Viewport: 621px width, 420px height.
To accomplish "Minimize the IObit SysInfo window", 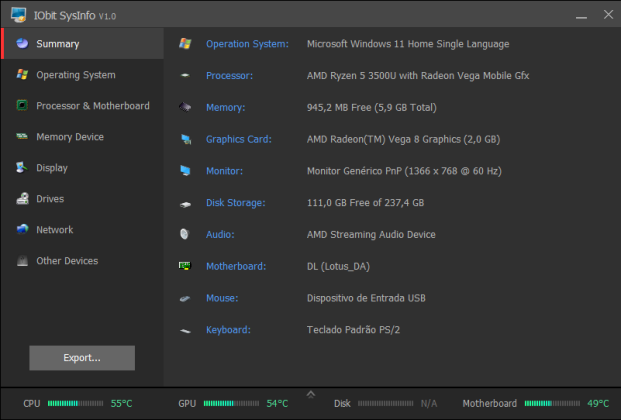I will click(x=581, y=16).
